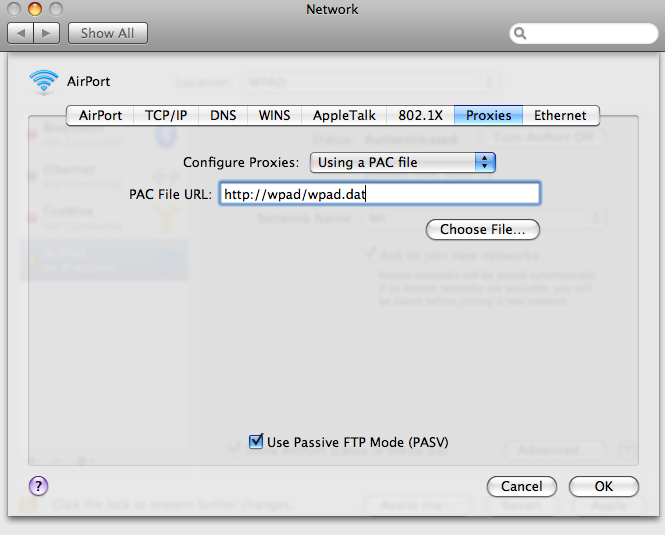Select the Proxies tab
The height and width of the screenshot is (535, 665).
click(489, 115)
